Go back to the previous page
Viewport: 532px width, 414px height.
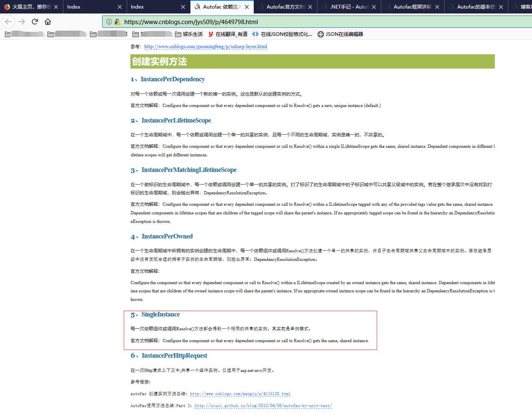pyautogui.click(x=8, y=22)
